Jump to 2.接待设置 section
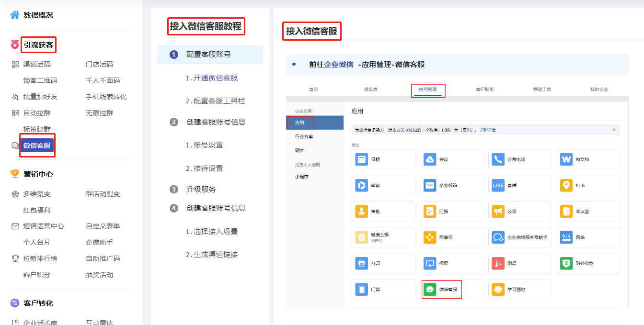644x325 pixels. [x=204, y=168]
